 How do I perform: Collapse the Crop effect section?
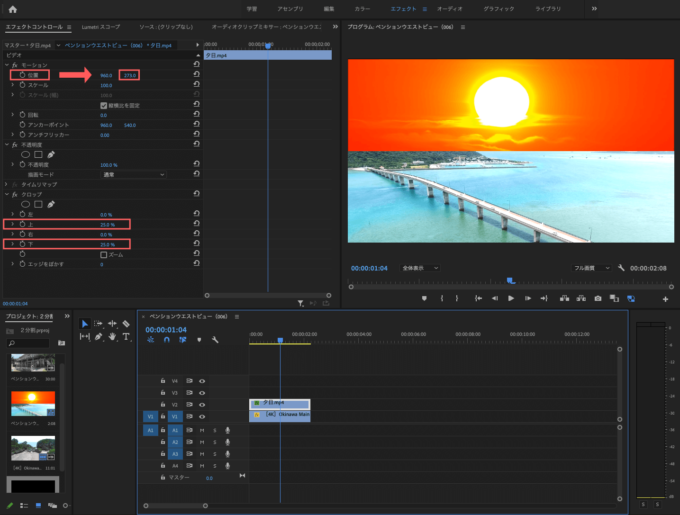(7, 195)
